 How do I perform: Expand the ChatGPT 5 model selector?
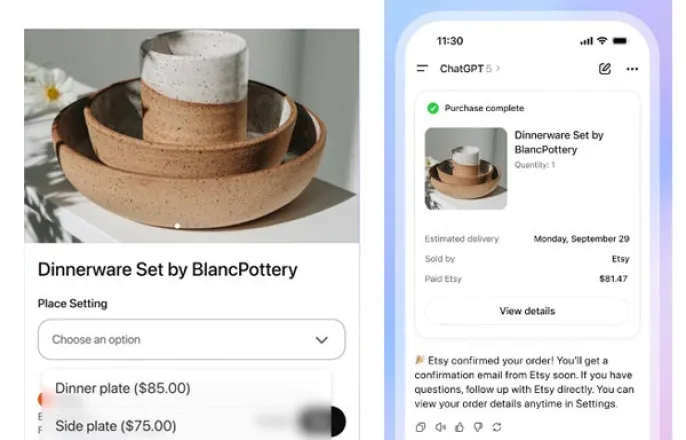[x=470, y=69]
